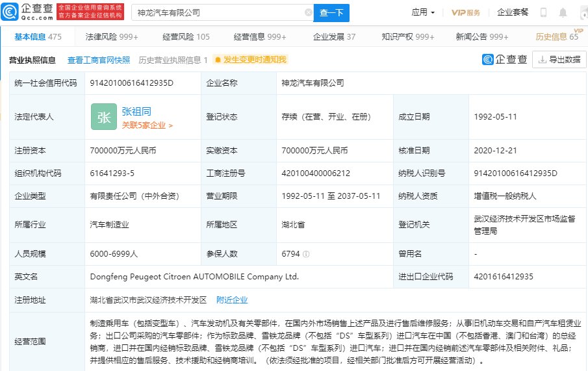Click 发生变更时通知我 button
Viewport: 588px width, 371px height.
(251, 60)
